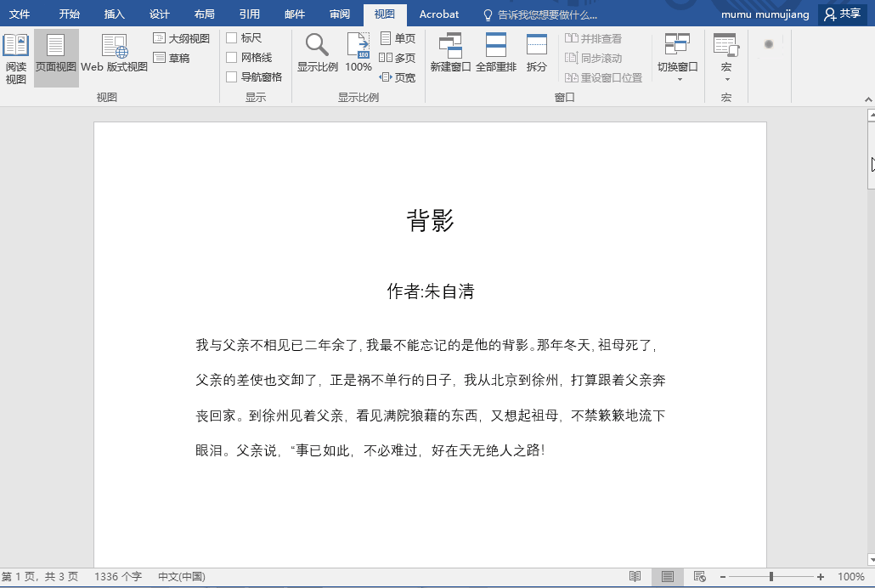Fit to page width (页宽)

point(398,77)
